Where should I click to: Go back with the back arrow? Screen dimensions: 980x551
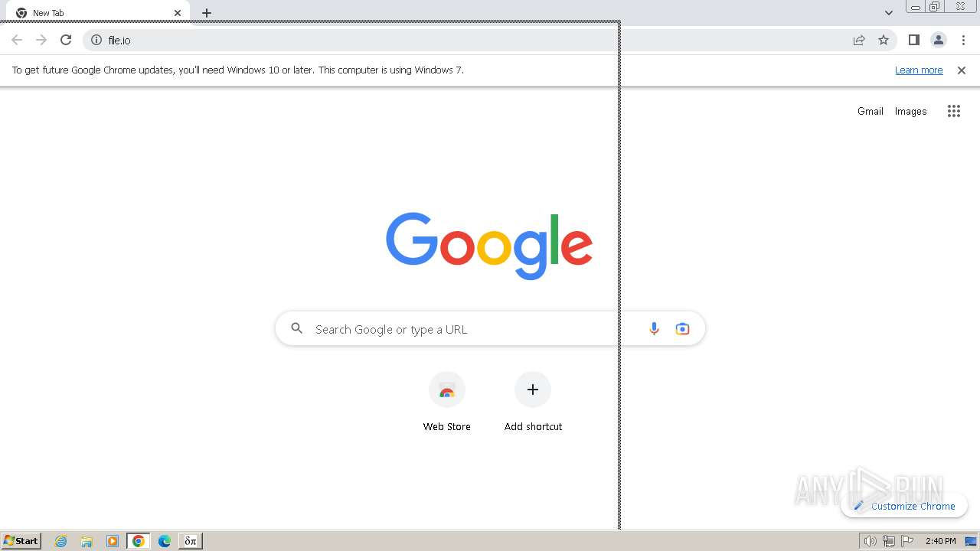click(x=17, y=40)
